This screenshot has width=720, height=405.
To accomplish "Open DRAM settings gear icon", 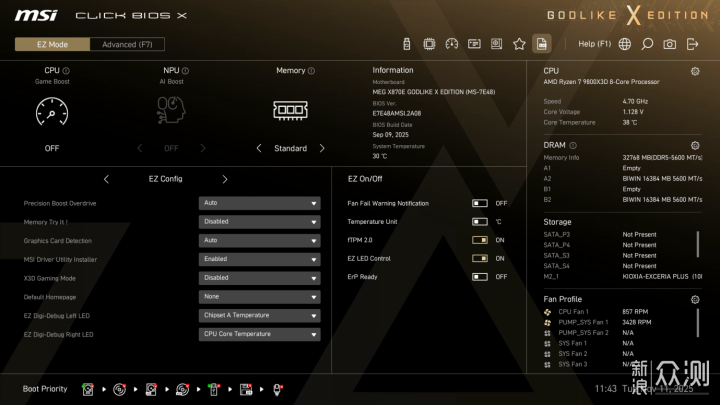I will tap(695, 146).
